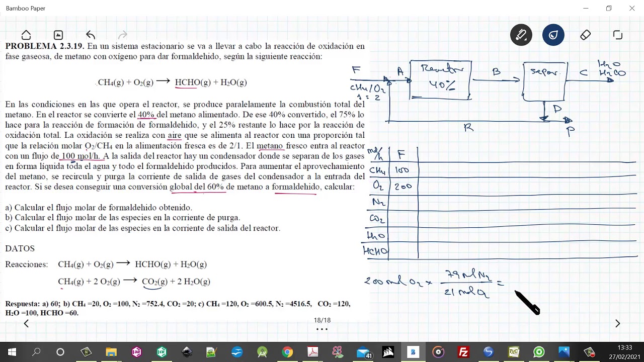The height and width of the screenshot is (362, 644).
Task: Launch FileZilla from taskbar
Action: click(463, 352)
